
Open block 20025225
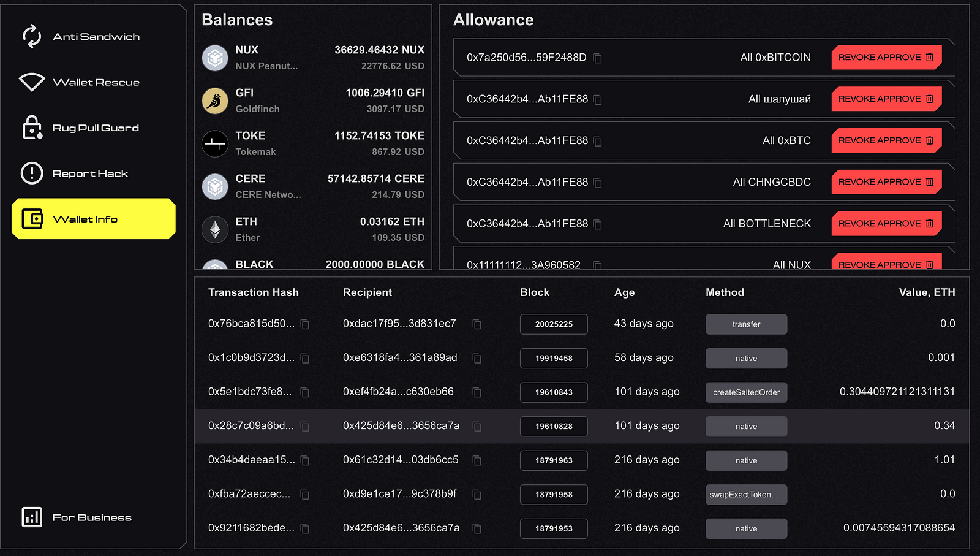click(x=554, y=324)
